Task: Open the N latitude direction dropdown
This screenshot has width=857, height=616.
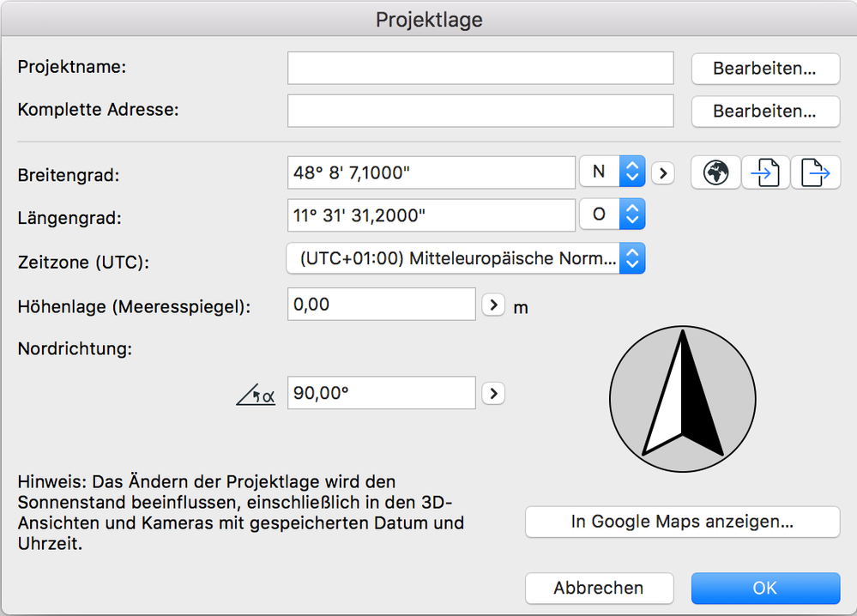Action: (613, 172)
